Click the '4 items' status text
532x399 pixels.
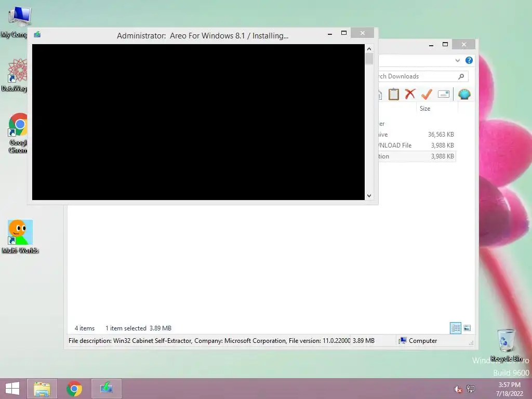(x=85, y=328)
